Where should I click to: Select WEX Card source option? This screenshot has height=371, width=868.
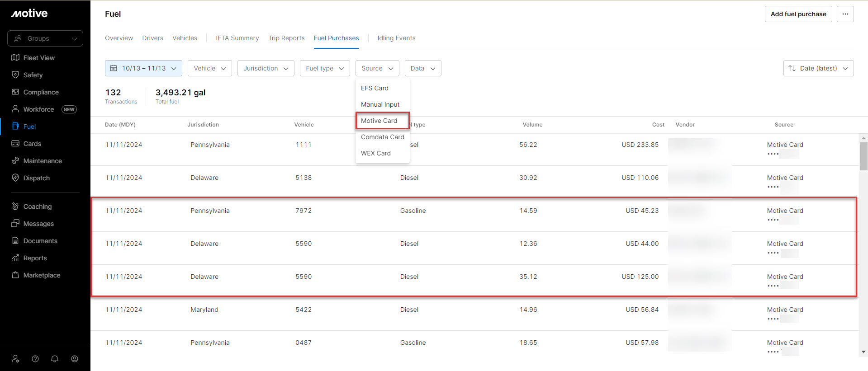383,153
